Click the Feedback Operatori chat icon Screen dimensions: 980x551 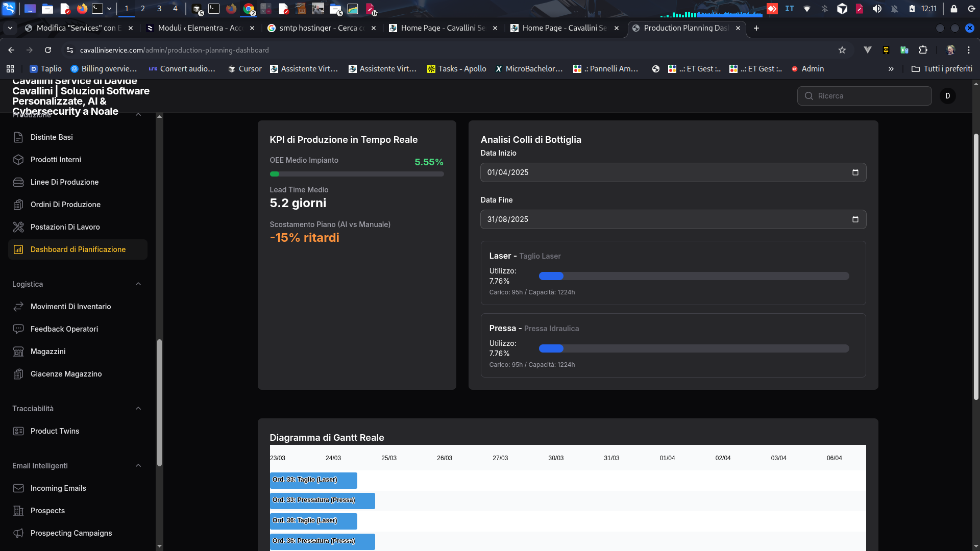tap(18, 329)
